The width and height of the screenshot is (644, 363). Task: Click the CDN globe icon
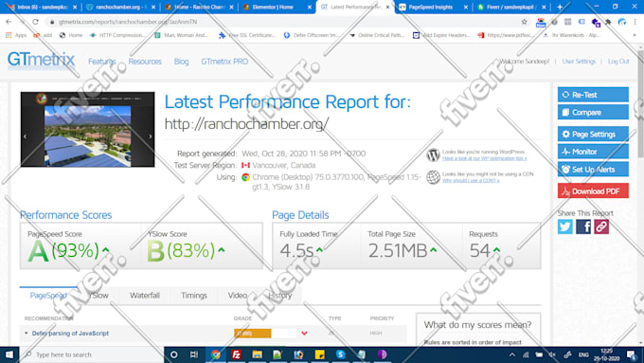pyautogui.click(x=433, y=177)
